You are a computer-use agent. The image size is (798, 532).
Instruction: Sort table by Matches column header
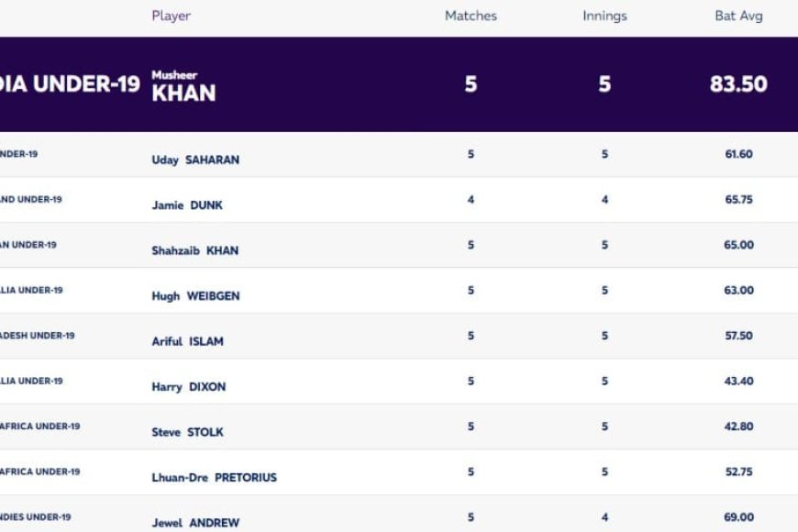coord(471,16)
